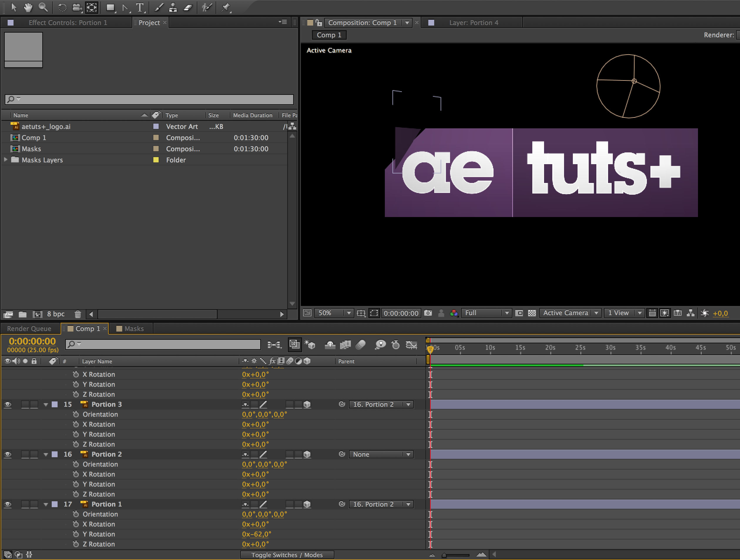This screenshot has width=740, height=560.
Task: Switch to the Layer: Portion 4 tab
Action: (474, 22)
